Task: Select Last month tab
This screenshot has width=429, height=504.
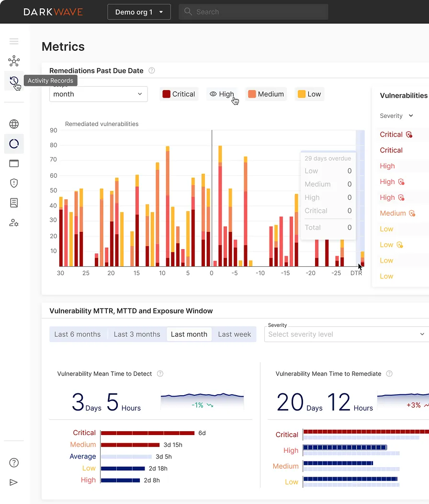Action: click(x=189, y=334)
